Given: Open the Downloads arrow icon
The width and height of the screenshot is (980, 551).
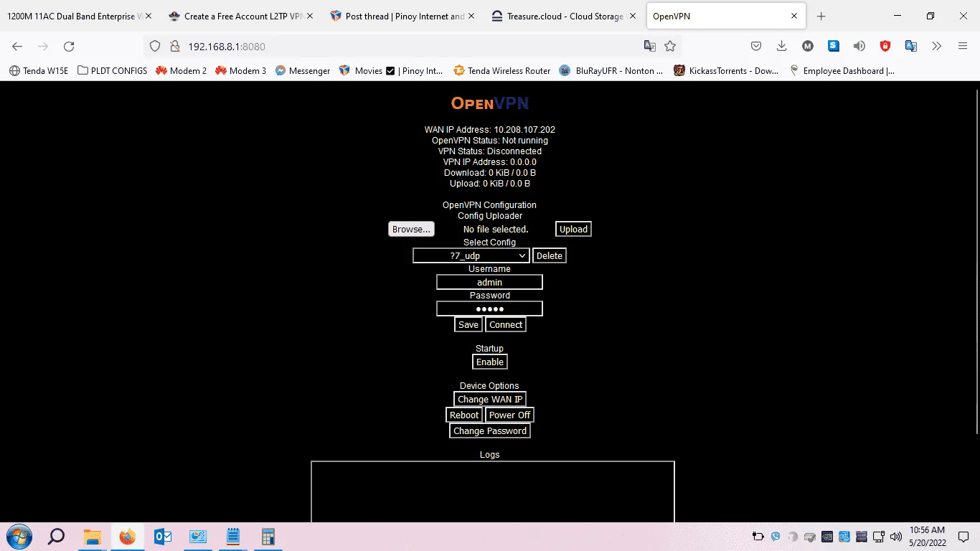Looking at the screenshot, I should [x=782, y=46].
